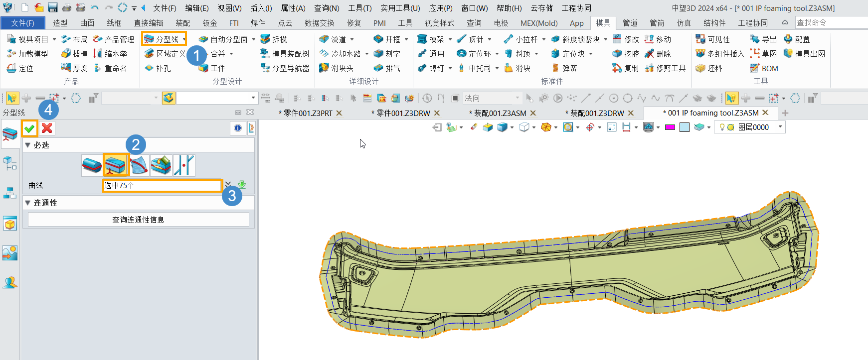Launch the 分型导航器 parting navigator
Screen dimensions: 868x360
coord(285,68)
